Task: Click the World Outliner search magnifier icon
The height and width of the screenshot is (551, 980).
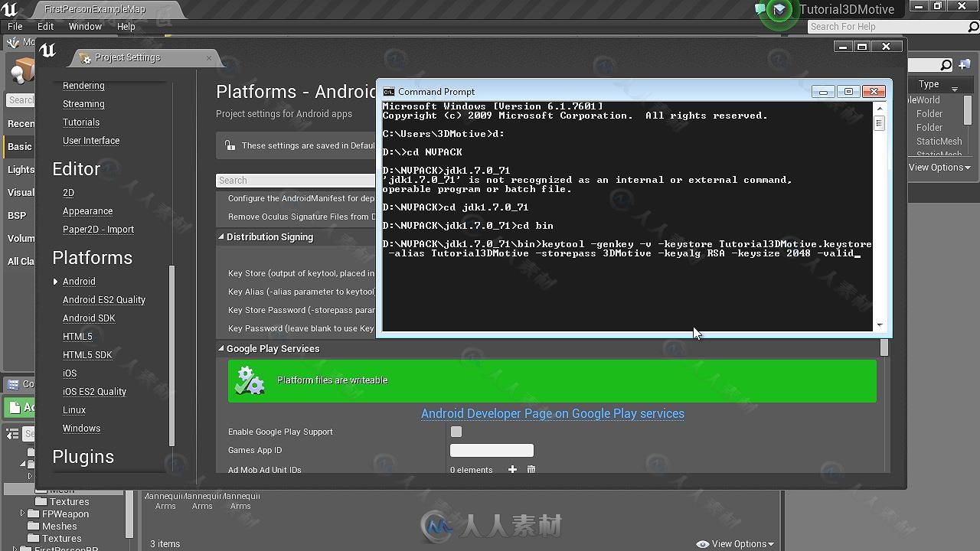Action: (946, 65)
